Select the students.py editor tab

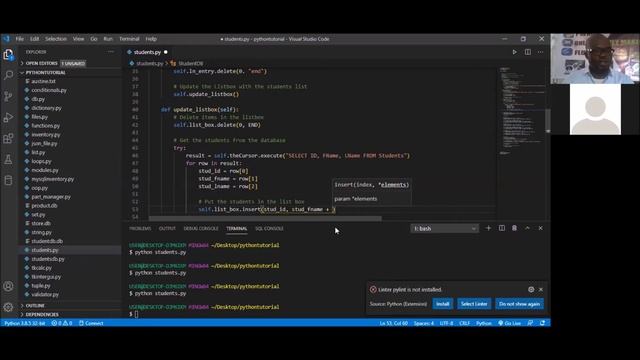[x=147, y=52]
